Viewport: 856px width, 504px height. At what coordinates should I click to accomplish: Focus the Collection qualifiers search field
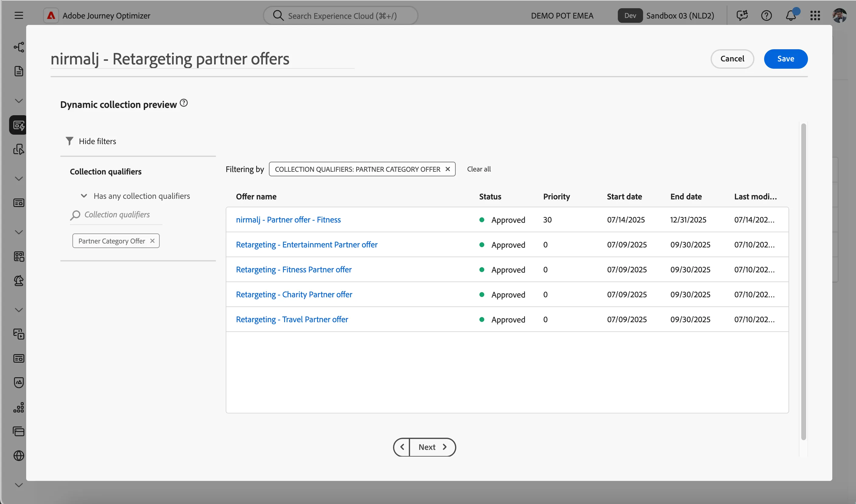coord(116,215)
